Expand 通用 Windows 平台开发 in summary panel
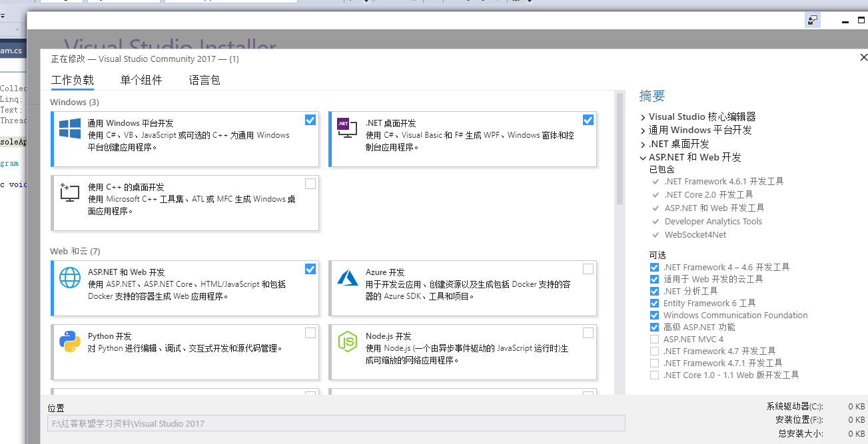This screenshot has height=444, width=868. pos(643,130)
